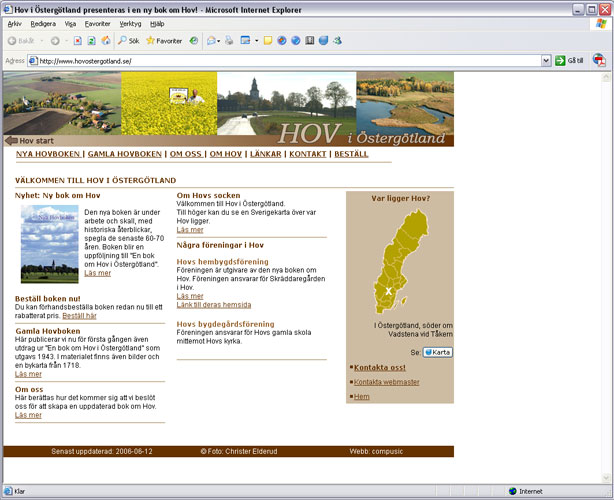Click Läs mer under Om Hovs socken

tap(190, 230)
